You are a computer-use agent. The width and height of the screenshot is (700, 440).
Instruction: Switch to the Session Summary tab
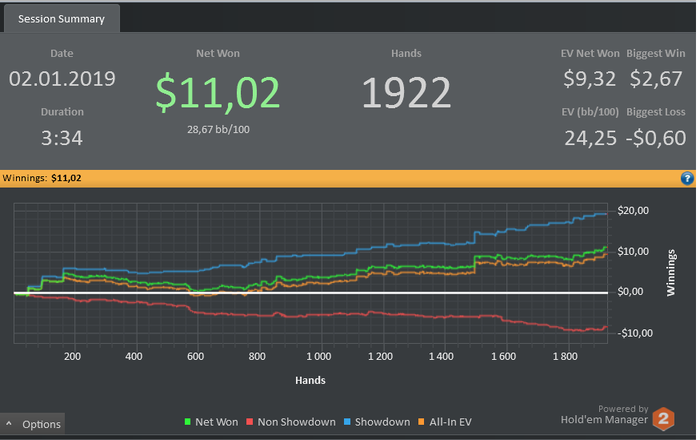62,19
